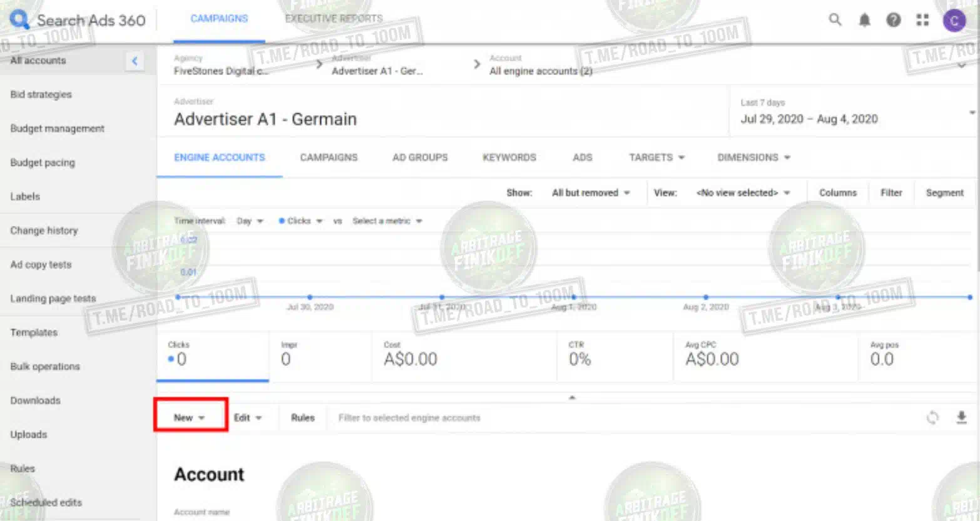This screenshot has width=980, height=521.
Task: Click the Segment button
Action: click(944, 193)
